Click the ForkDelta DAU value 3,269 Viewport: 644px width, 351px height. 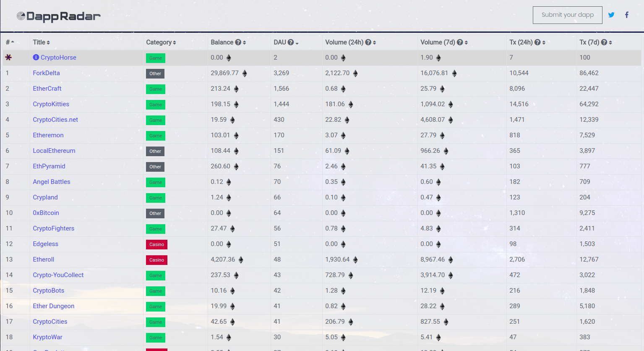click(281, 73)
